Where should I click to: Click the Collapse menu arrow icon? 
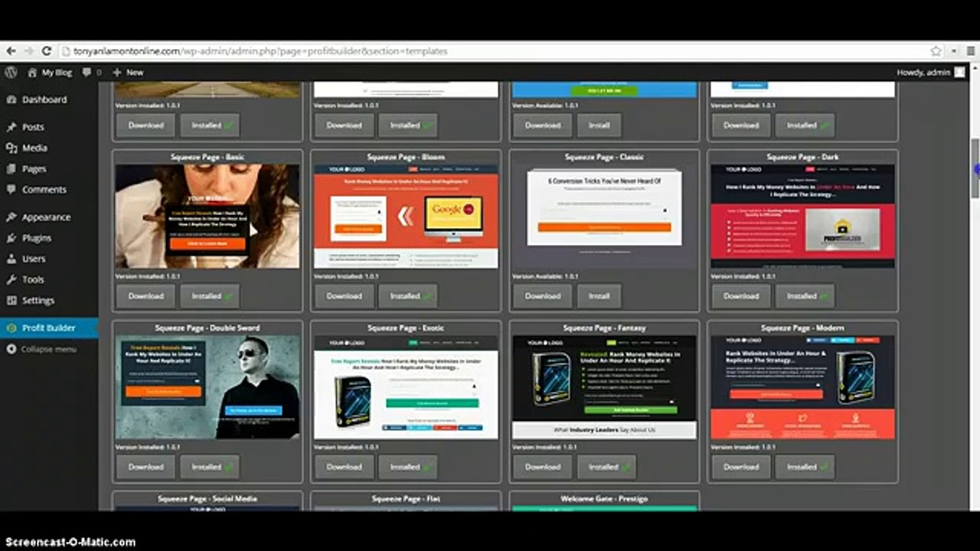(11, 349)
